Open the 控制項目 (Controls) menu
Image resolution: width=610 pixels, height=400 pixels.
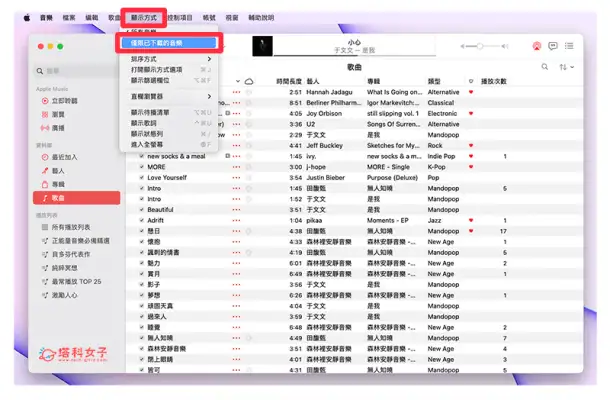tap(180, 18)
